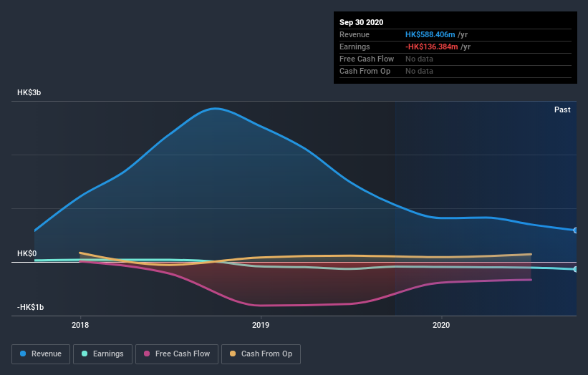Click the 2018 x-axis label

[80, 325]
